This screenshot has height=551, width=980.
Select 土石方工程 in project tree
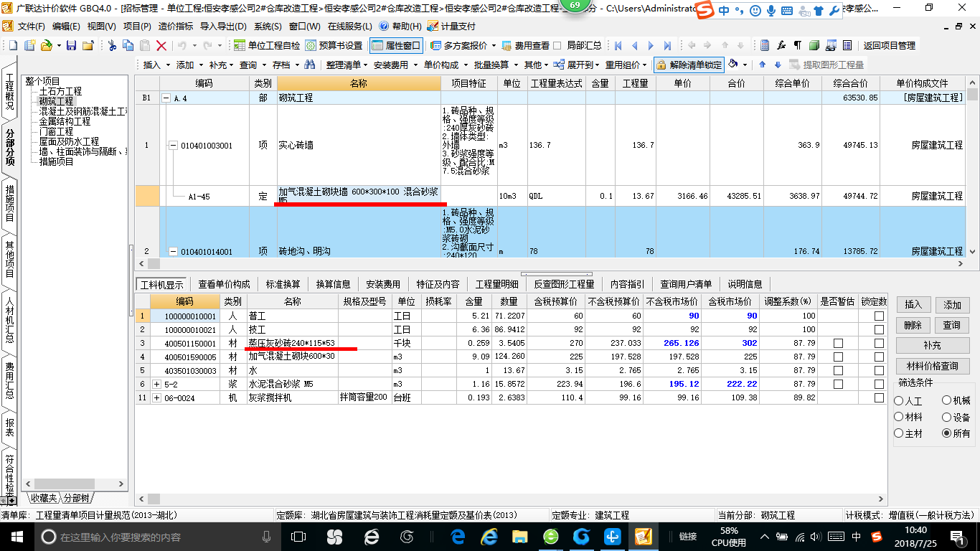click(x=60, y=91)
